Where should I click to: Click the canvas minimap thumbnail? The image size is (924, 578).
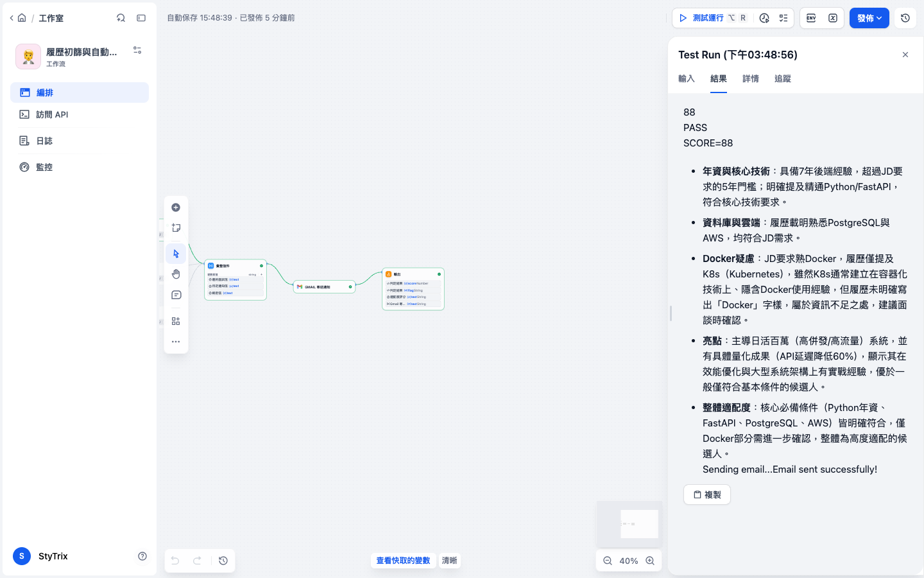[x=629, y=523]
